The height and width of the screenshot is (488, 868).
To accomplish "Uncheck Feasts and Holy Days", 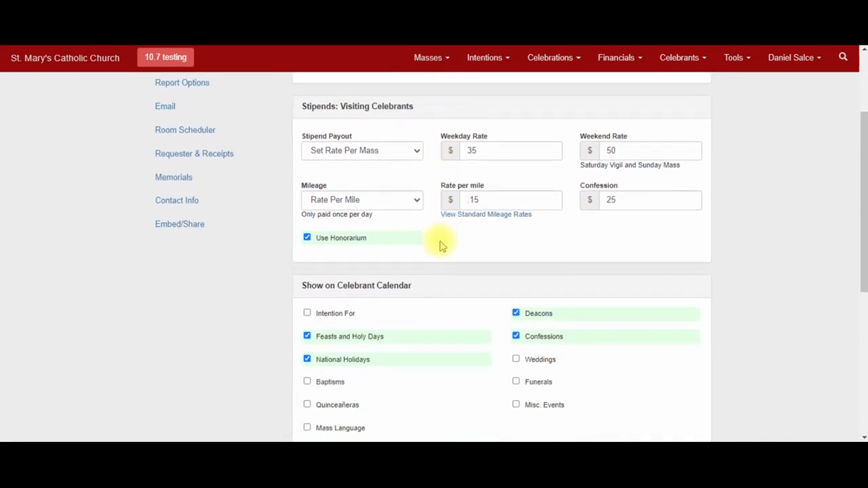I will coord(307,335).
